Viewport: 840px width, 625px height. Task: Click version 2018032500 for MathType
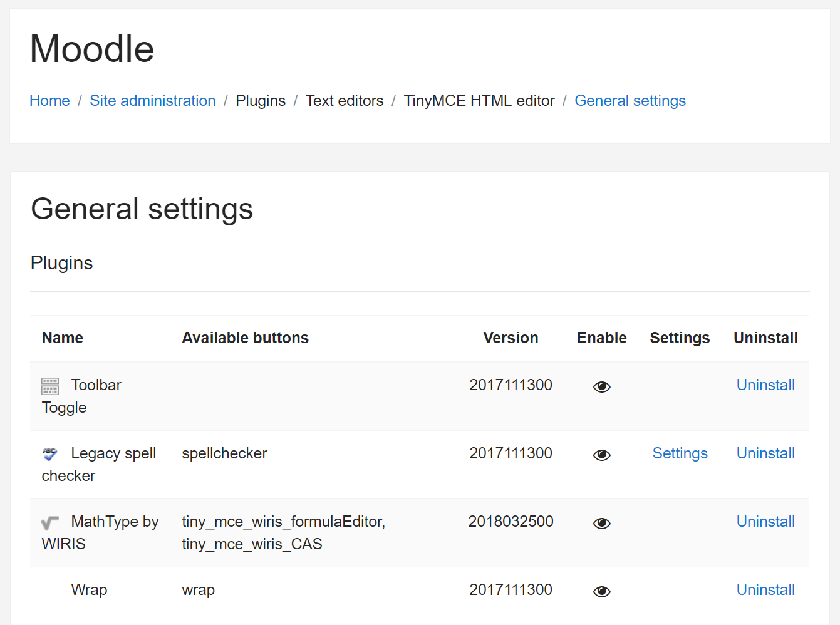(511, 522)
